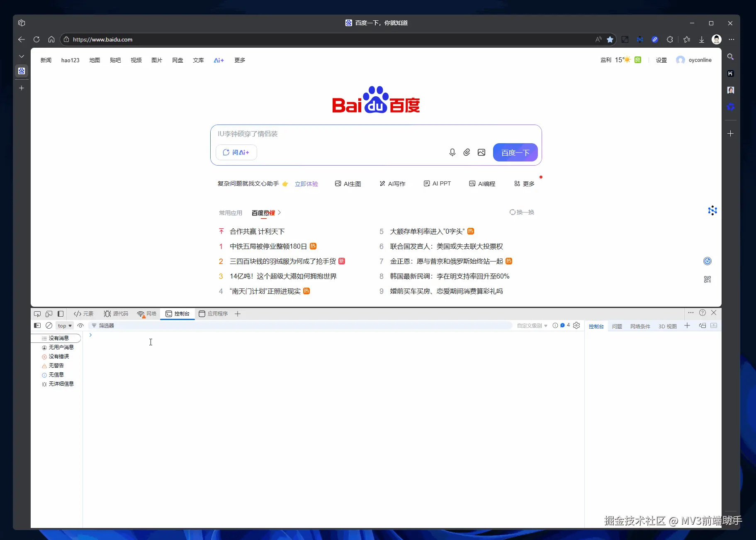This screenshot has height=540, width=756.
Task: Toggle the console sidebar visibility
Action: point(37,325)
